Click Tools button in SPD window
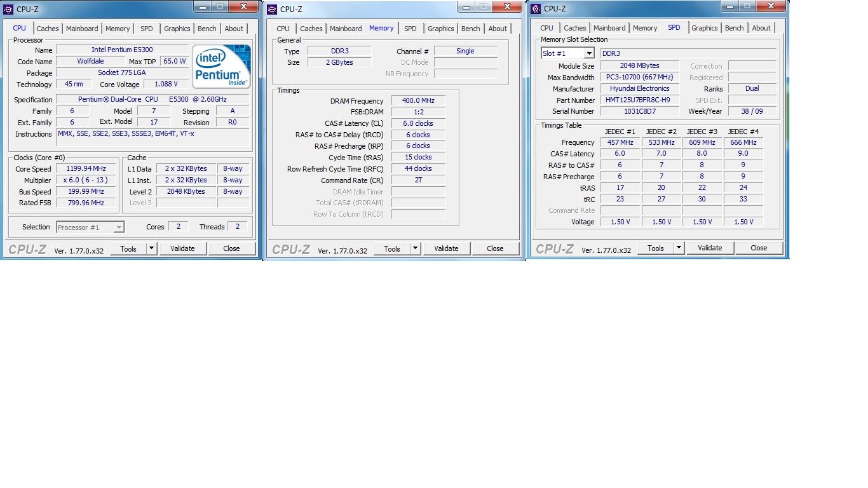The width and height of the screenshot is (868, 488). (x=656, y=248)
